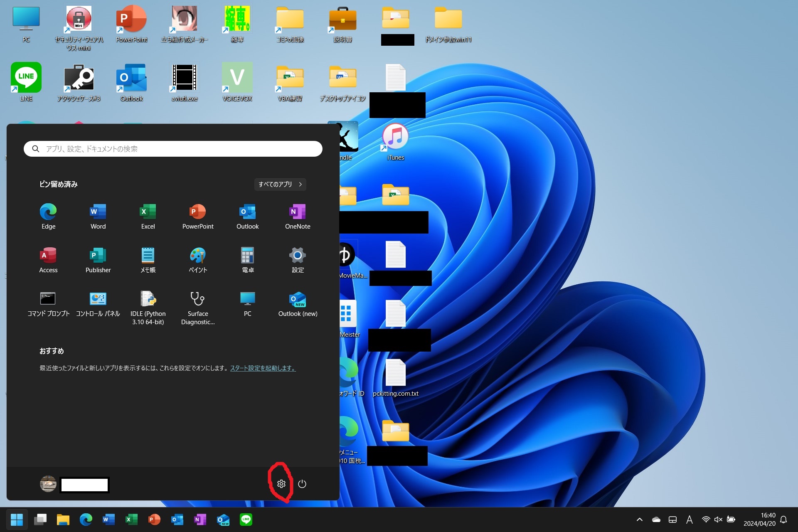Show hidden system tray icons chevron
798x532 pixels.
click(x=640, y=520)
